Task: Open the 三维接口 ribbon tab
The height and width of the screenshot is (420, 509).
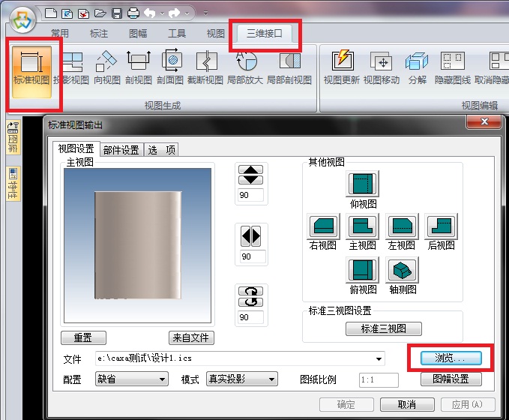Action: pyautogui.click(x=265, y=33)
